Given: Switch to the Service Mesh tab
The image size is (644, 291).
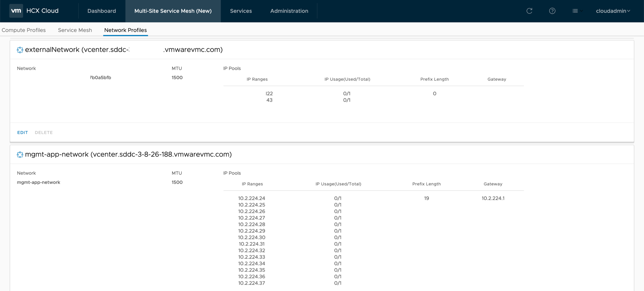Looking at the screenshot, I should tap(75, 30).
